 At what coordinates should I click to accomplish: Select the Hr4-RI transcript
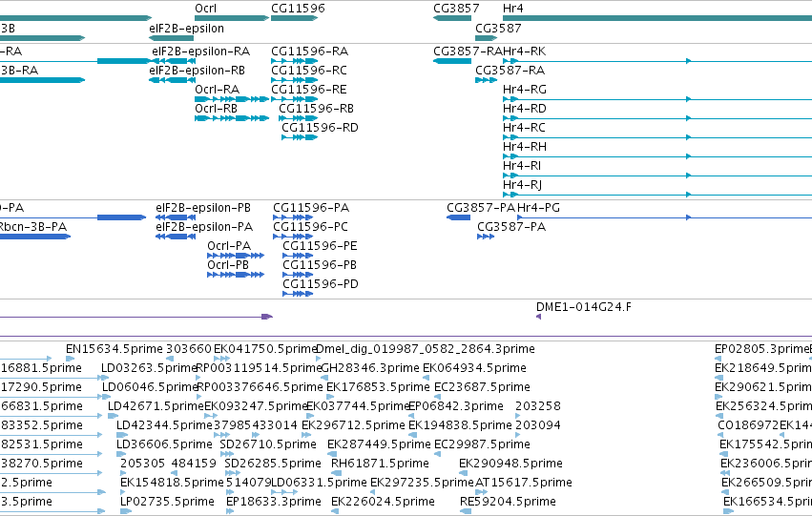pos(657,175)
